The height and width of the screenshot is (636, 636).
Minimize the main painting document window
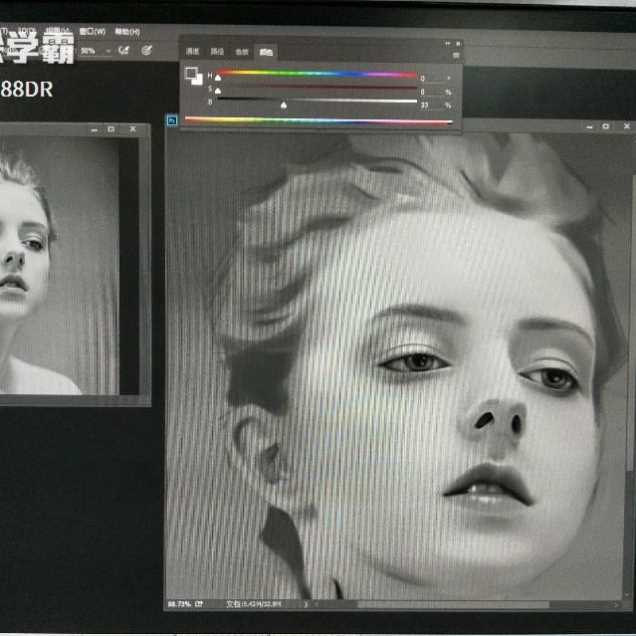pyautogui.click(x=589, y=127)
